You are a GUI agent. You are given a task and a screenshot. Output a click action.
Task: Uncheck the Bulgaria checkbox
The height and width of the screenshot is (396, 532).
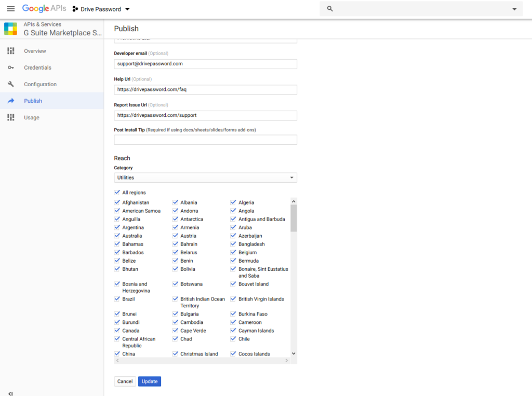[175, 314]
